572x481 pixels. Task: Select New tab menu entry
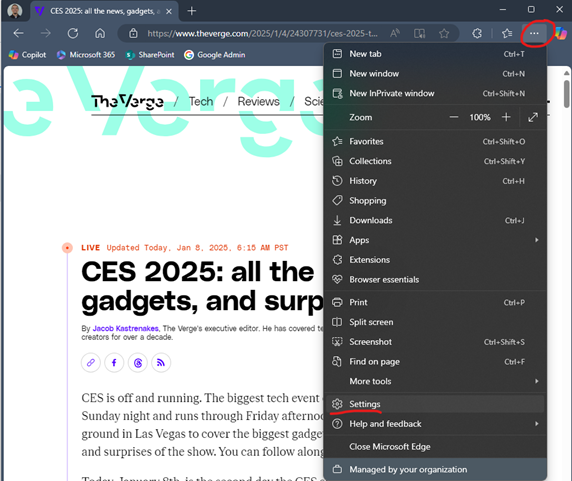point(435,54)
